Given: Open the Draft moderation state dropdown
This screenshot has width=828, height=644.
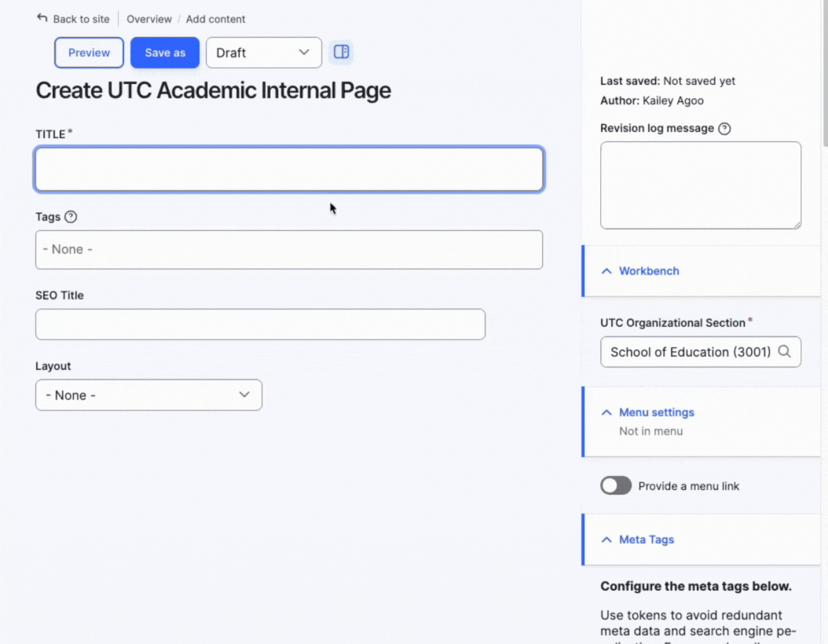Looking at the screenshot, I should pyautogui.click(x=263, y=53).
